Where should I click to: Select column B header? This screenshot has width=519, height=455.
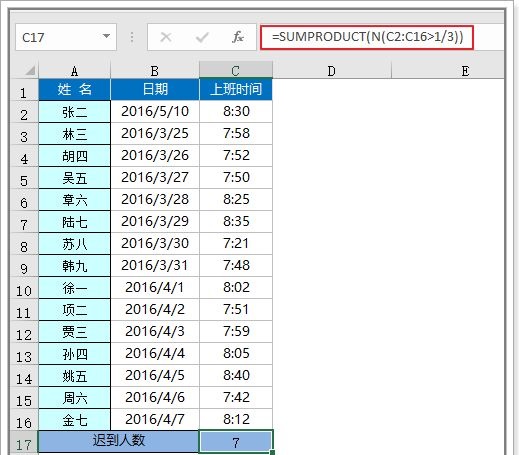(x=155, y=70)
